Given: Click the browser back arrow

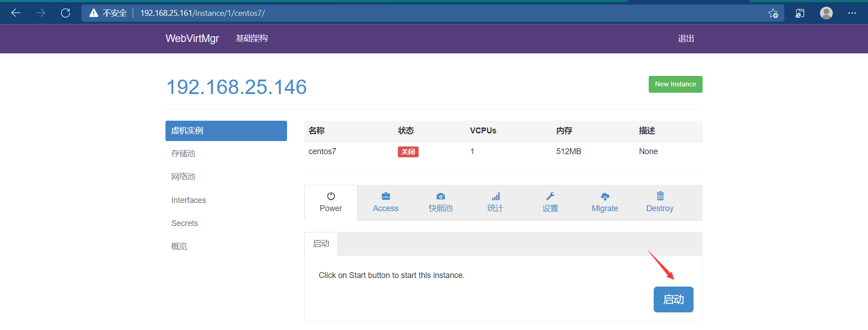Looking at the screenshot, I should point(16,13).
